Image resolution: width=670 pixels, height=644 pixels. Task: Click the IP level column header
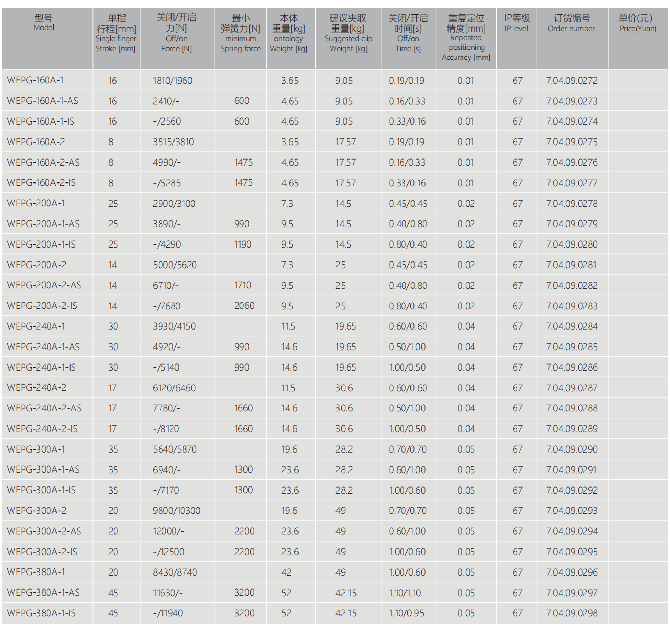click(x=516, y=23)
